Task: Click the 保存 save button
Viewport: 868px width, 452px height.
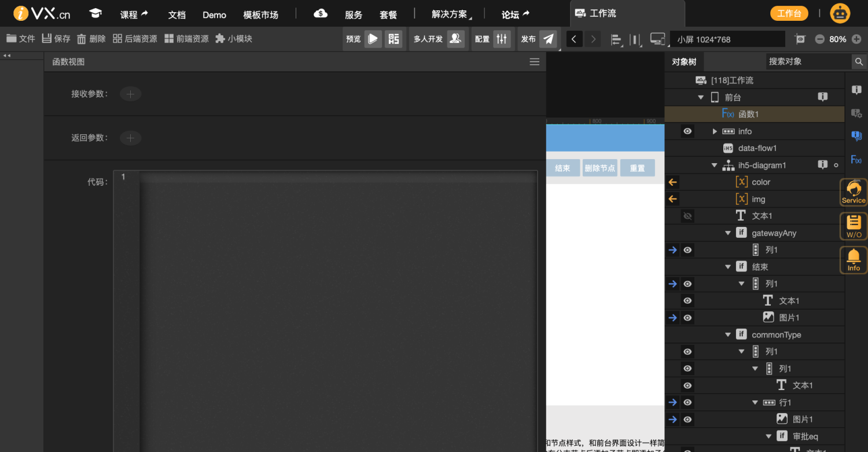Action: 56,39
